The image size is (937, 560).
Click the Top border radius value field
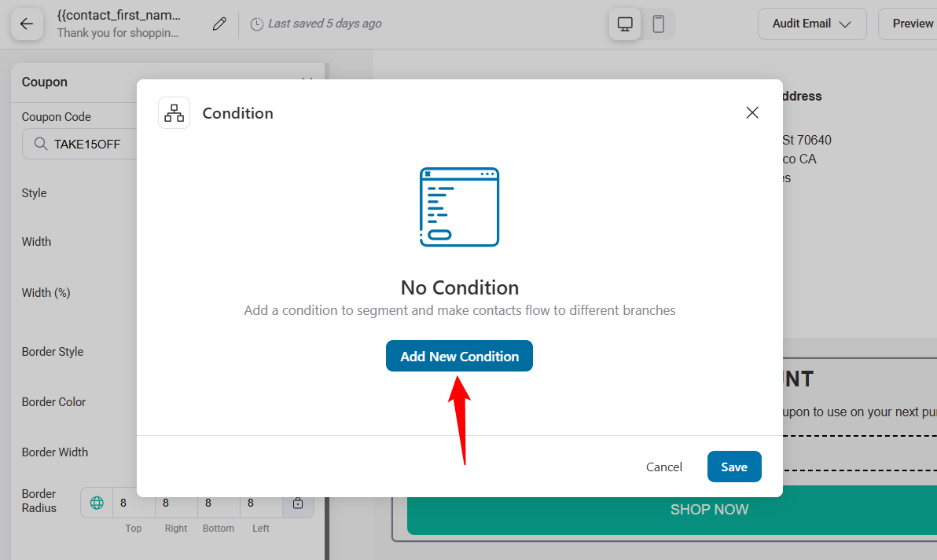(x=133, y=503)
